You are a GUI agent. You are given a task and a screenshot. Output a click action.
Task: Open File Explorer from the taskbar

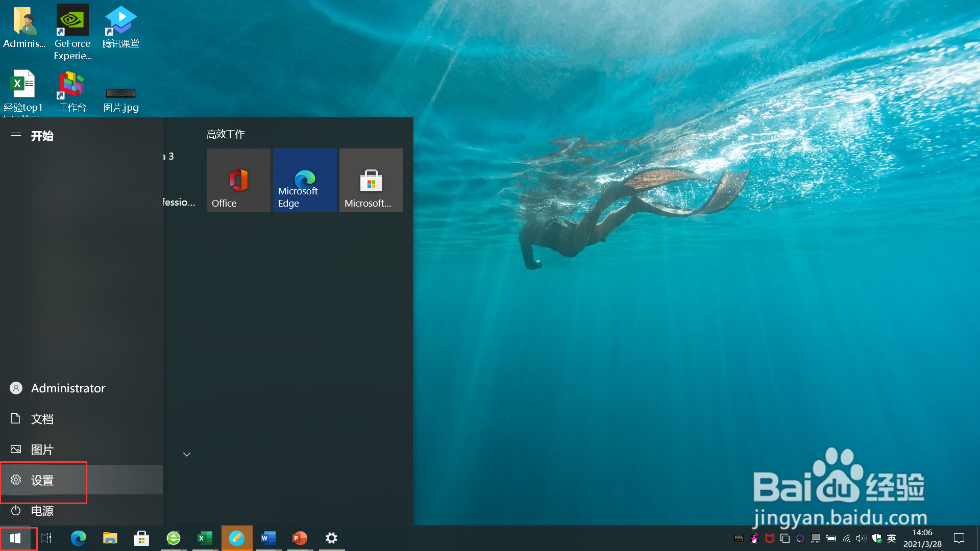click(x=110, y=538)
